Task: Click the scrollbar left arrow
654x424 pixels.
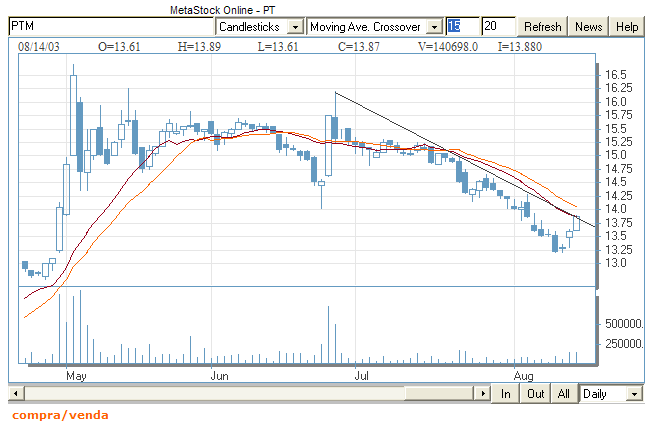Action: point(16,394)
